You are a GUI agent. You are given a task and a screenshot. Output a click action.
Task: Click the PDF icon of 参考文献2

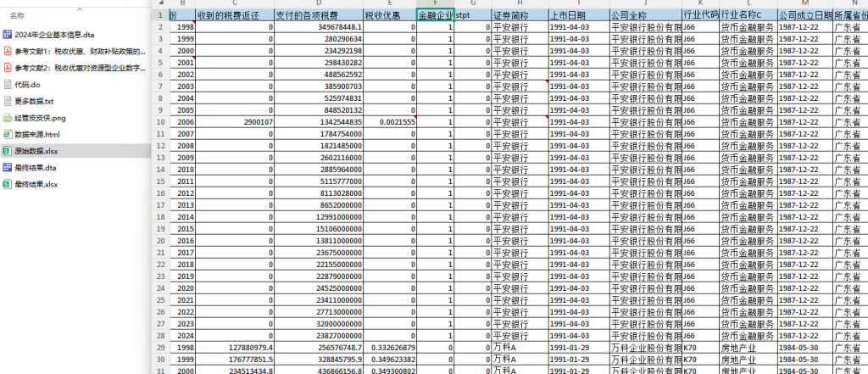pyautogui.click(x=7, y=68)
